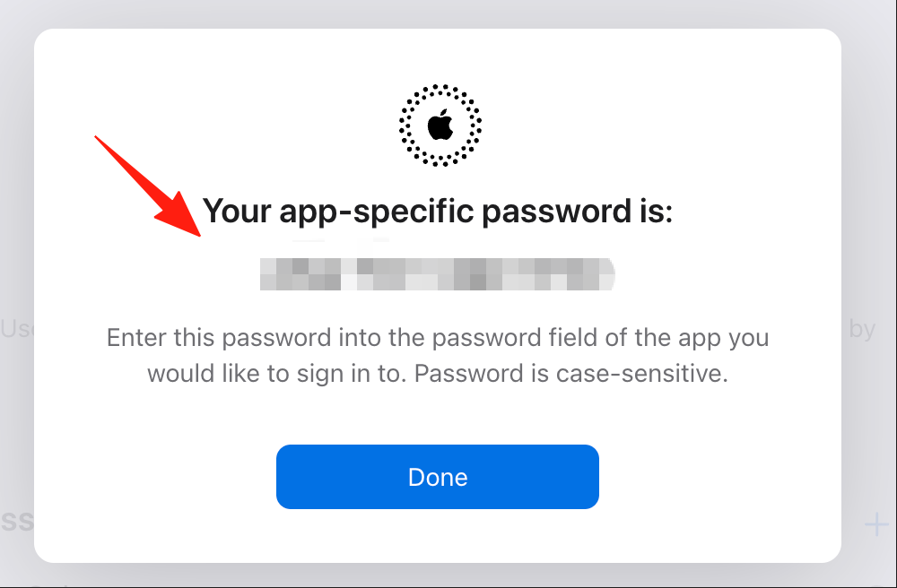897x588 pixels.
Task: Click the word "Your" in the heading
Action: click(x=237, y=211)
